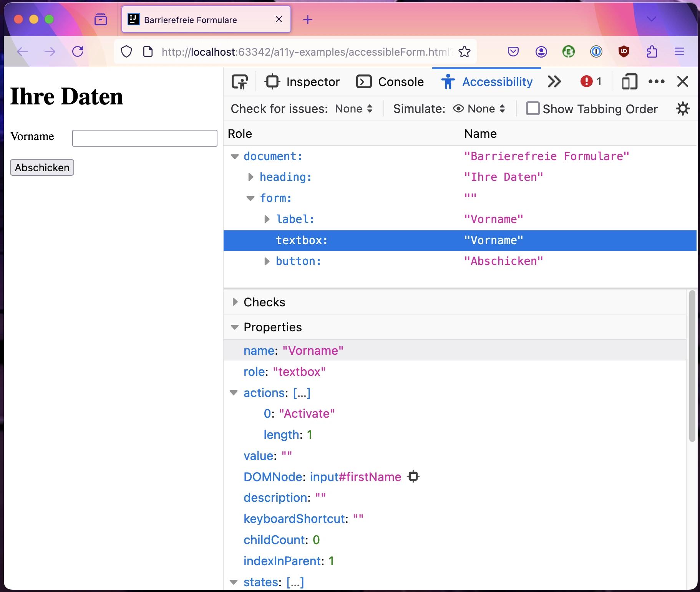This screenshot has height=592, width=700.
Task: Open the responsive design mode icon
Action: click(x=629, y=82)
